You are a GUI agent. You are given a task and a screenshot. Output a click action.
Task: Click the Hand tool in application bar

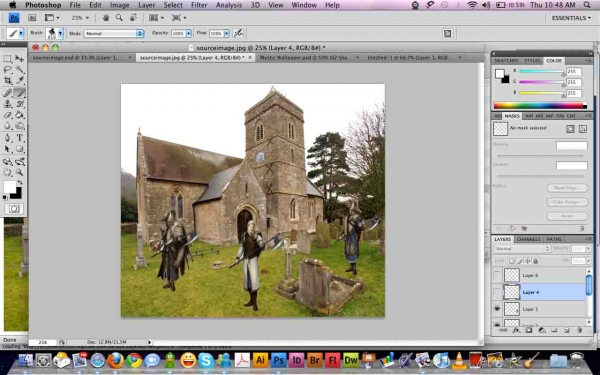coord(106,18)
